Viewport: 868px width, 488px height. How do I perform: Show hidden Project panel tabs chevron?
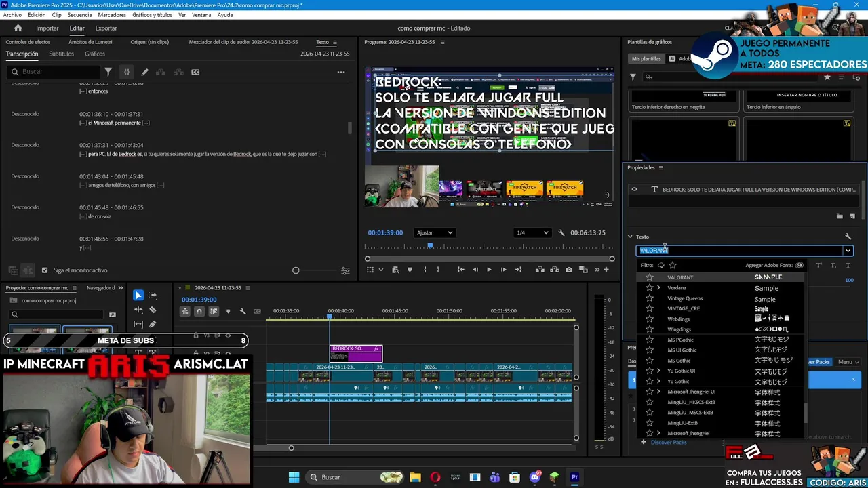(121, 288)
